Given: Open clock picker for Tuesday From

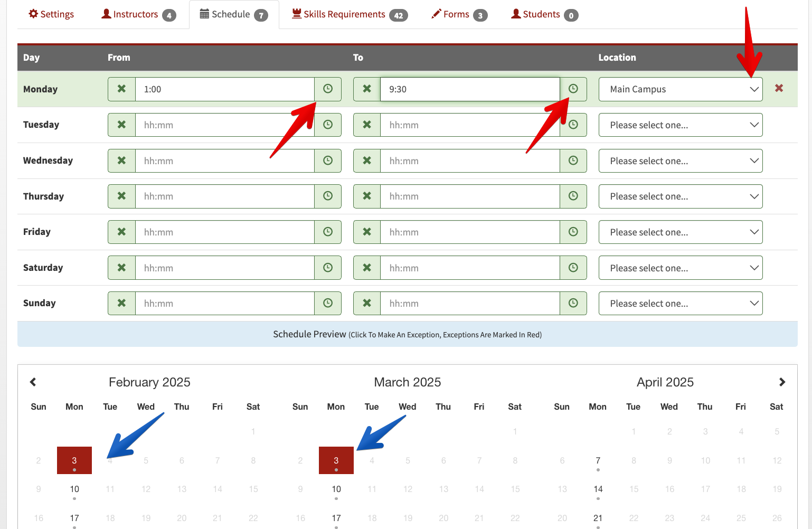Looking at the screenshot, I should pos(328,125).
